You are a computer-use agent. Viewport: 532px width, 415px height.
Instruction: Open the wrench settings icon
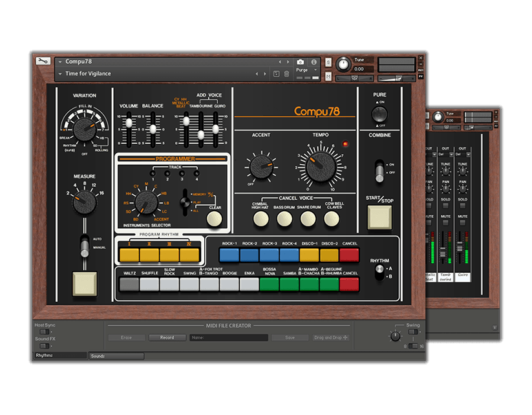(x=43, y=61)
